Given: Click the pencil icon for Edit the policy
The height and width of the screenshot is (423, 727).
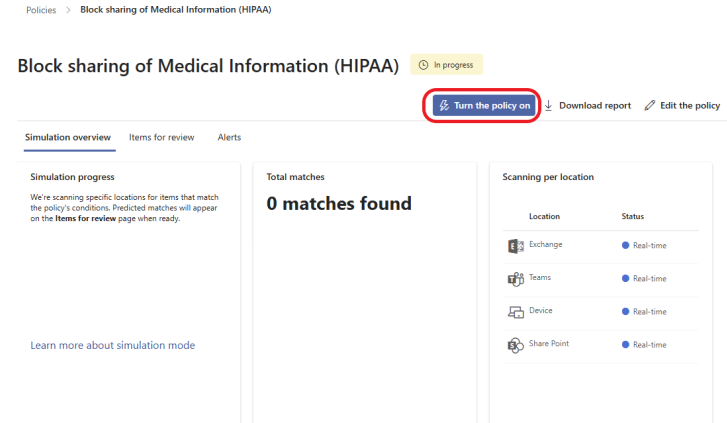Looking at the screenshot, I should pyautogui.click(x=650, y=106).
